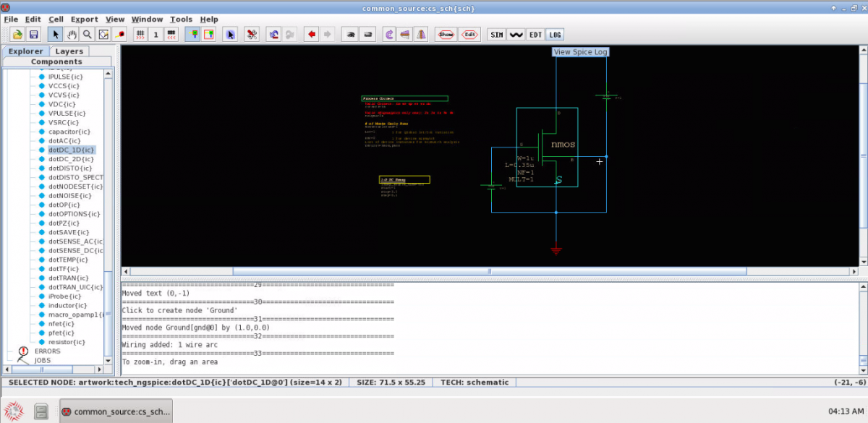Select pfet{ic} component

(61, 333)
